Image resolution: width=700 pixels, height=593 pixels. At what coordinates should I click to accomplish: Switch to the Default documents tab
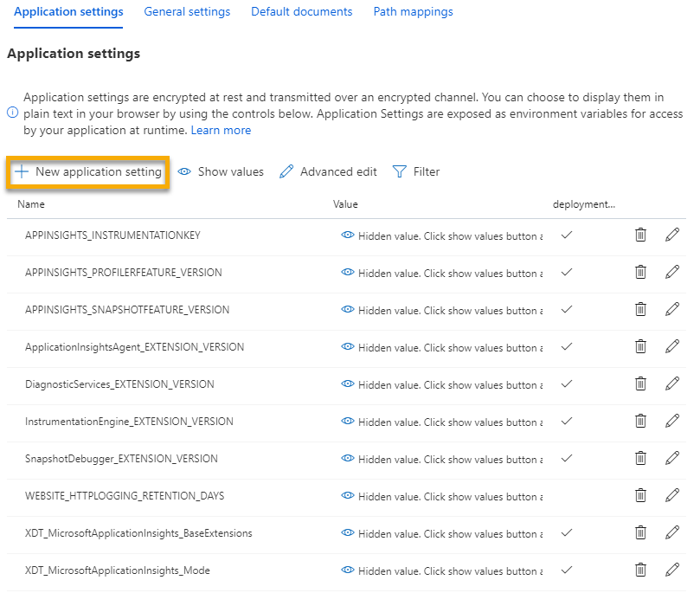click(x=301, y=11)
